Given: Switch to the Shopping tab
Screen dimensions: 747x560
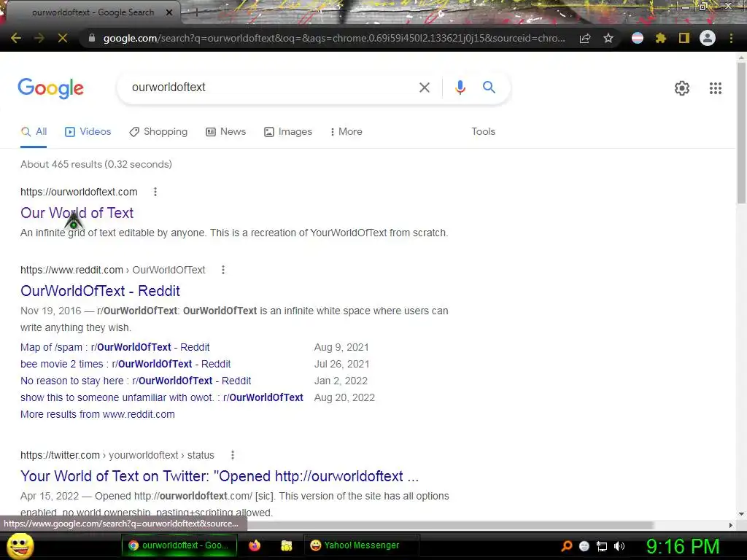Looking at the screenshot, I should pos(158,132).
